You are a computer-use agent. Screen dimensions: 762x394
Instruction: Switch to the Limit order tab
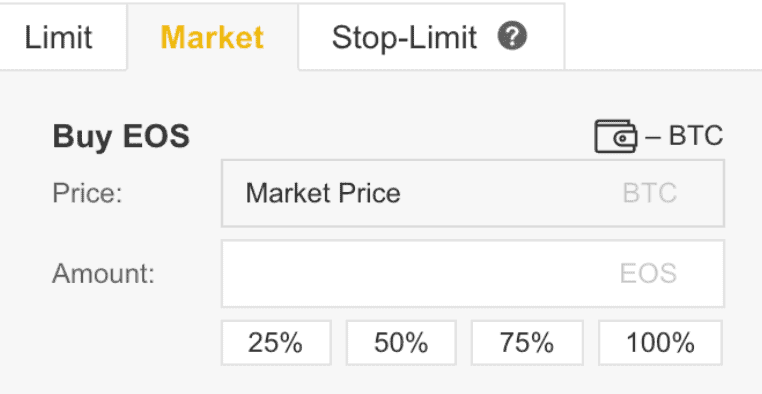pyautogui.click(x=58, y=37)
